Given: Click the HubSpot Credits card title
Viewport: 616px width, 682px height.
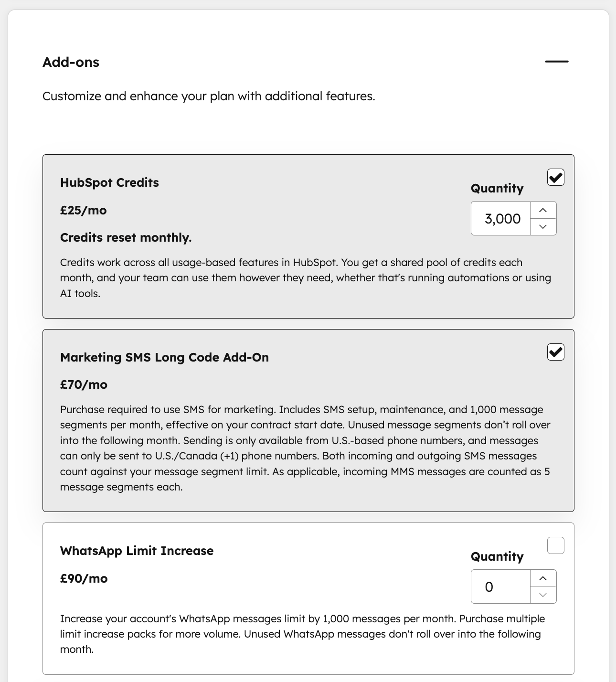Looking at the screenshot, I should coord(109,182).
